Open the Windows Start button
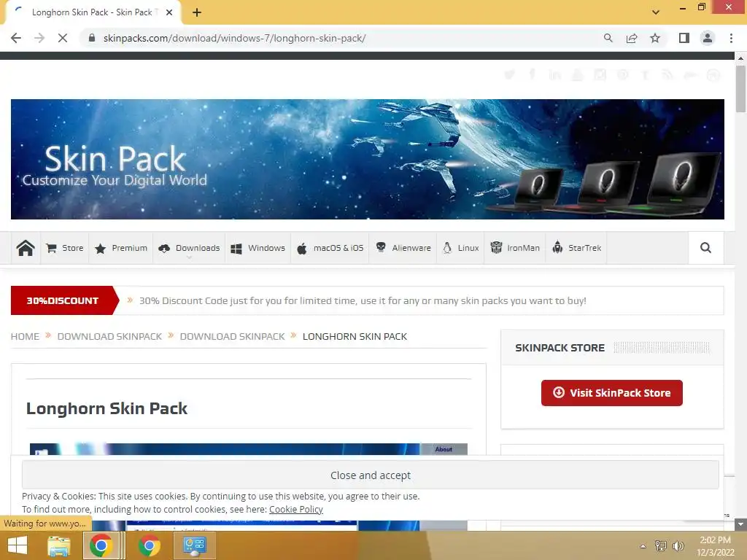This screenshot has height=560, width=747. 18,545
